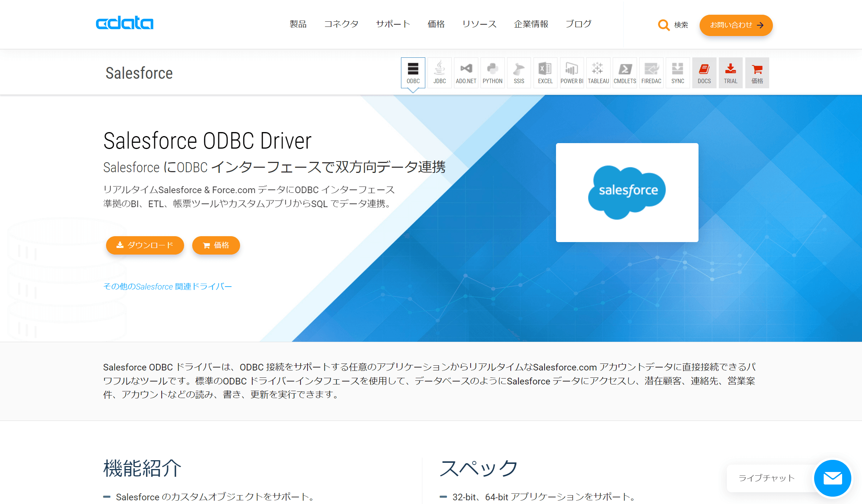862x504 pixels.
Task: Select the Tableau connector icon
Action: coord(598,72)
